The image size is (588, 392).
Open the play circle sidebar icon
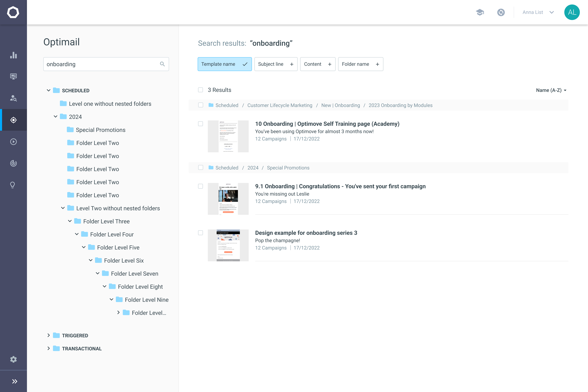pyautogui.click(x=13, y=142)
